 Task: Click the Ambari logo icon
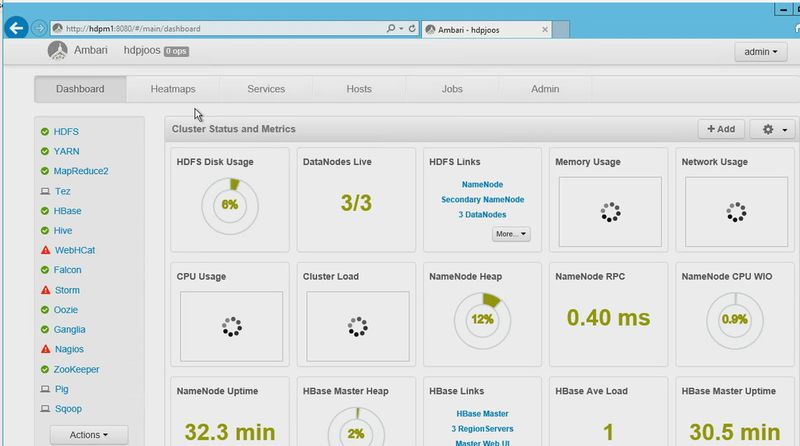59,50
